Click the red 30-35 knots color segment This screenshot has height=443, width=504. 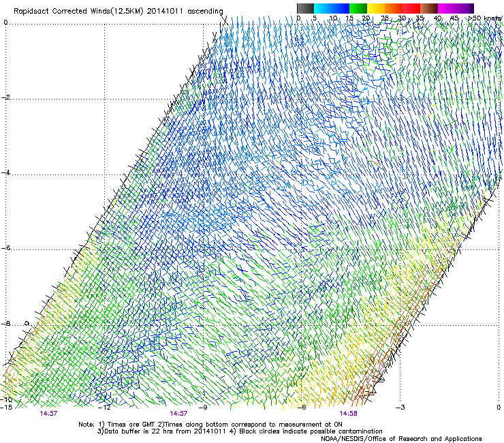411,8
